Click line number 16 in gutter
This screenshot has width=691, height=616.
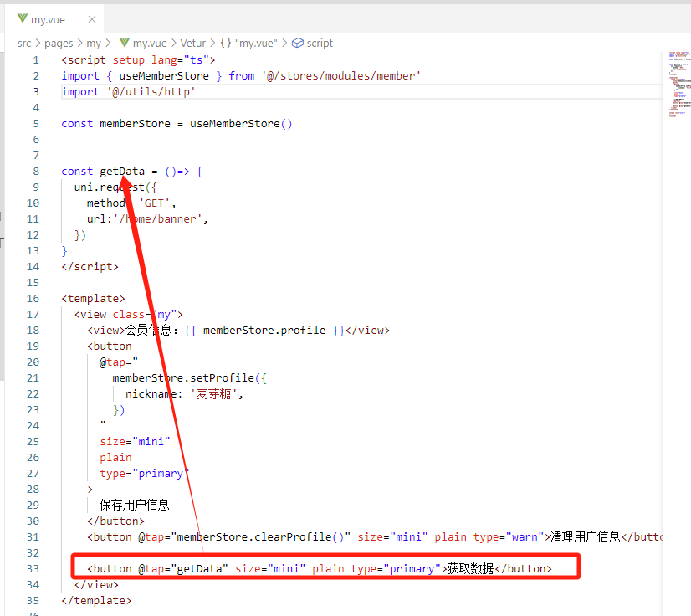[x=33, y=299]
